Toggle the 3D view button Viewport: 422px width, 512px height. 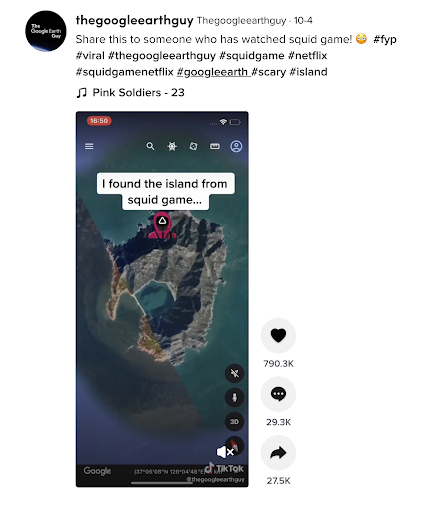point(234,422)
